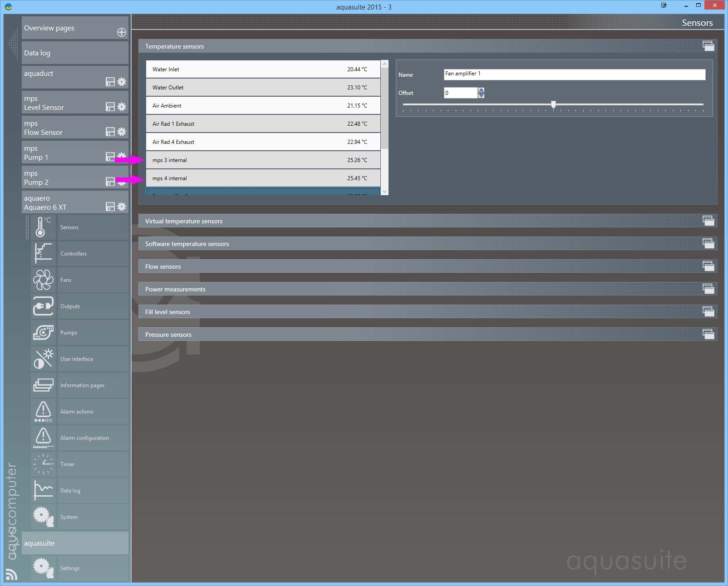Open gear settings for Aquaero 6 XT
This screenshot has height=586, width=728.
(x=122, y=207)
